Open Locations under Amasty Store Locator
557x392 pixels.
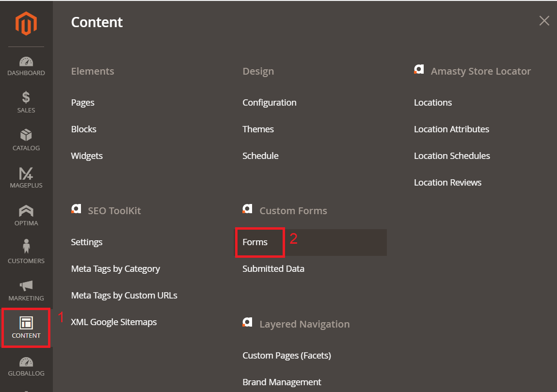[x=433, y=103]
